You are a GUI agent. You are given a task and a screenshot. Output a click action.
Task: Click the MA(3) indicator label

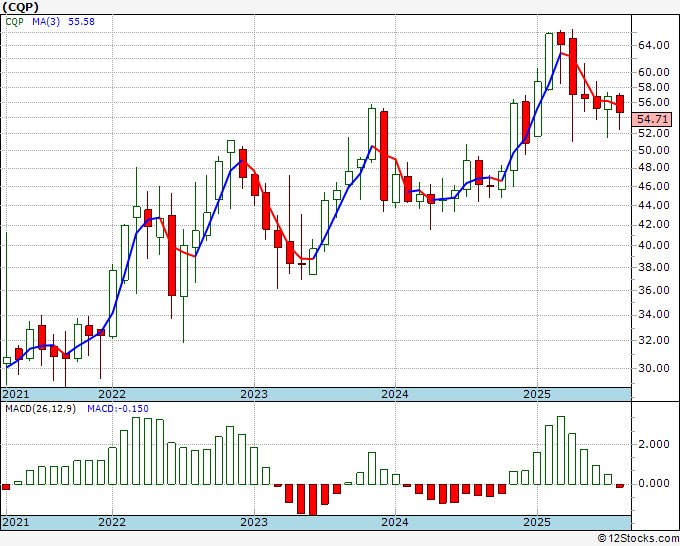(46, 22)
